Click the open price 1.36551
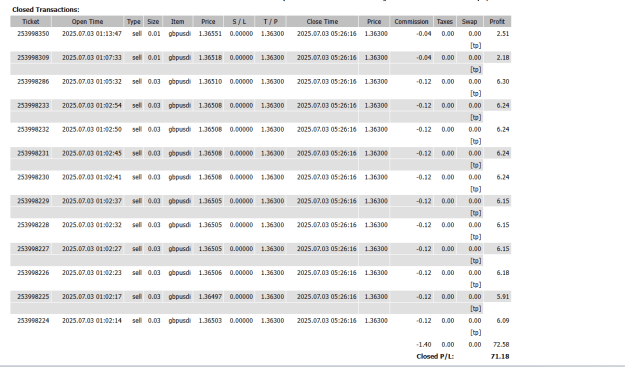 pyautogui.click(x=210, y=34)
